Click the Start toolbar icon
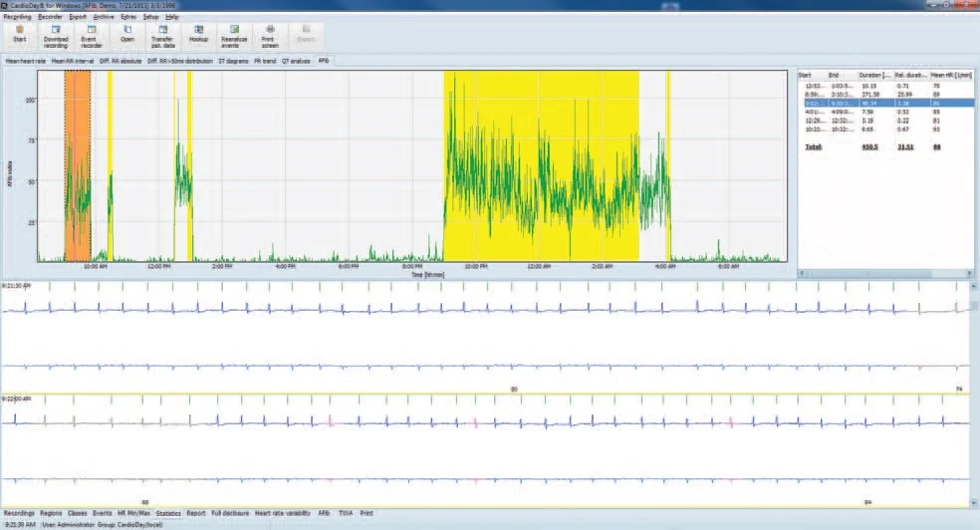This screenshot has width=980, height=530. (19, 36)
